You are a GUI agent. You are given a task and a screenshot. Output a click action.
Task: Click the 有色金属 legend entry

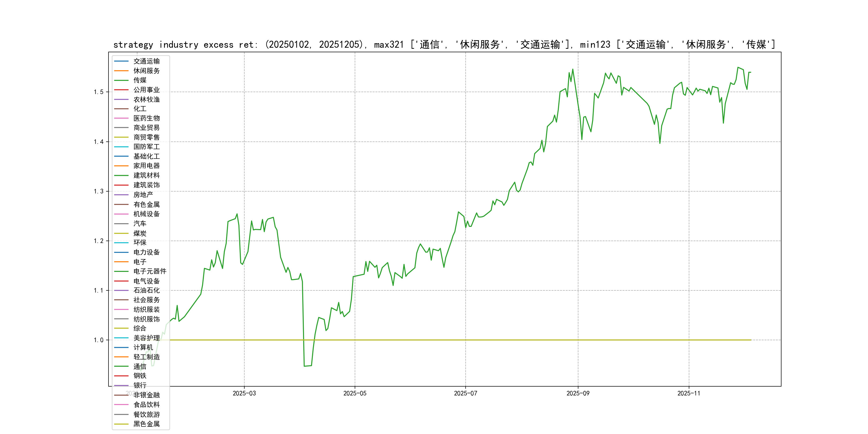(146, 204)
